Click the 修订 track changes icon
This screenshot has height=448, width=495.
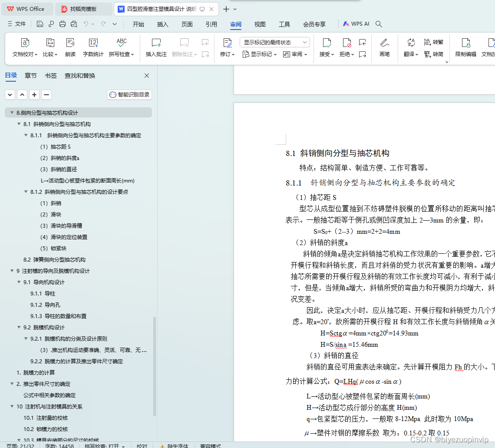tap(227, 47)
